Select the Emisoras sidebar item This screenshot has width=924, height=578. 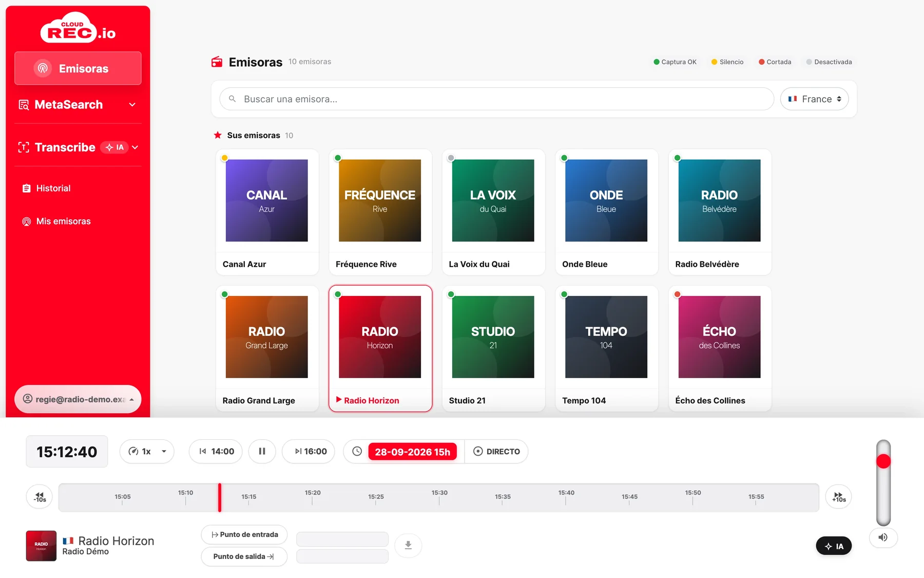pos(78,68)
